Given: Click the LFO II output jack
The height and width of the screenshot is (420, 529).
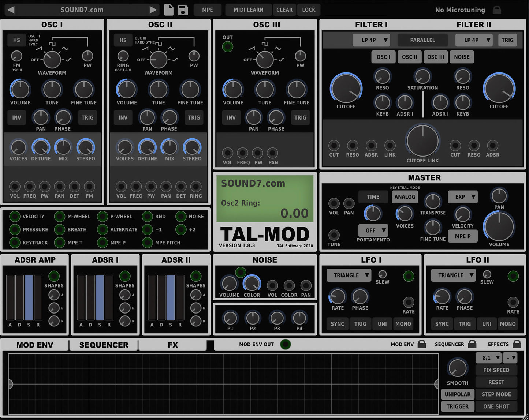Looking at the screenshot, I should click(x=513, y=276).
